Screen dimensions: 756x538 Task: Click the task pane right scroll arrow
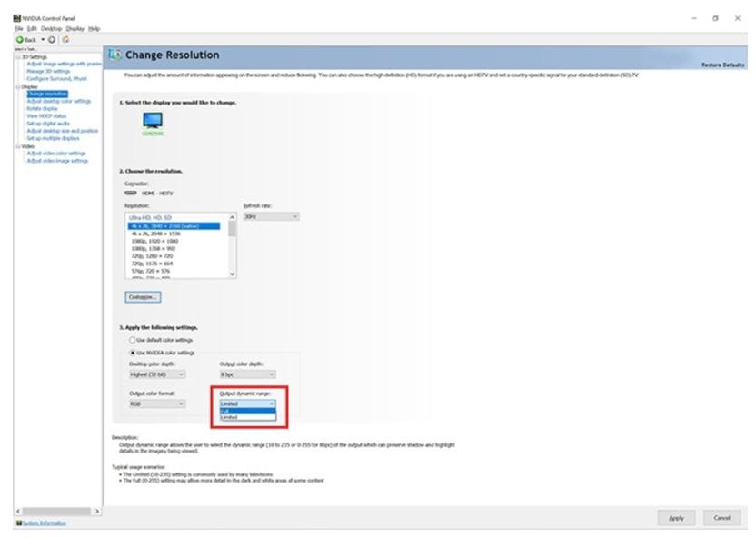coord(97,511)
